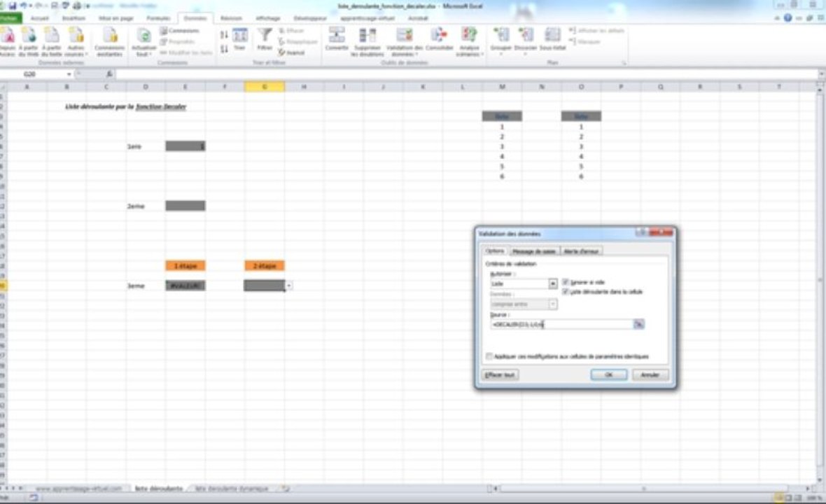The height and width of the screenshot is (504, 826).
Task: Switch to the Révision ribbon tab
Action: [231, 18]
